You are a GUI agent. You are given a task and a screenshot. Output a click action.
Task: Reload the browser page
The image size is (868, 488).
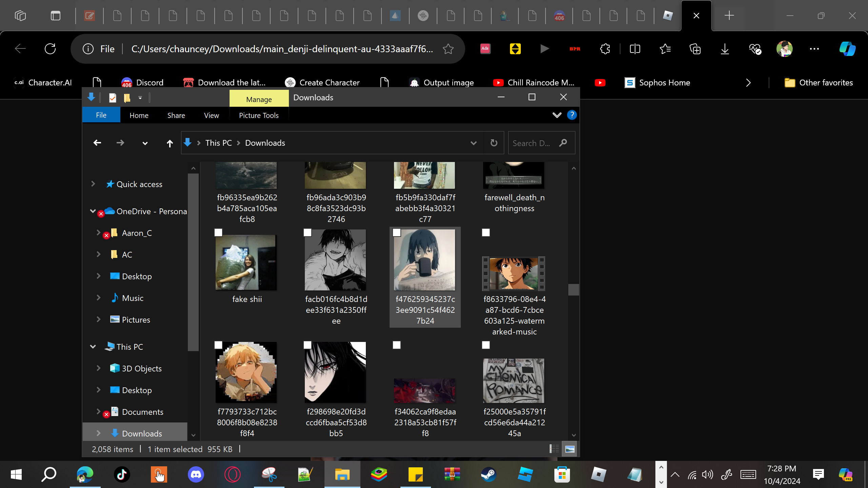point(50,49)
